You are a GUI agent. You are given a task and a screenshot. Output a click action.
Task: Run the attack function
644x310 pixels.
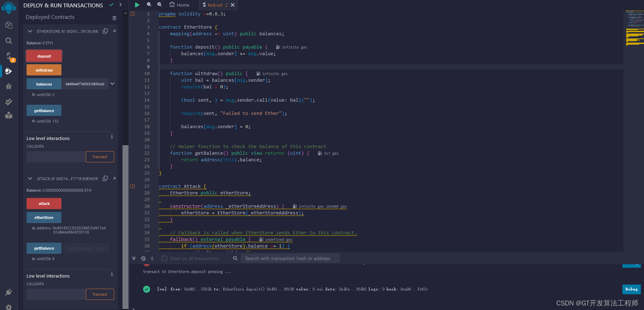point(44,204)
